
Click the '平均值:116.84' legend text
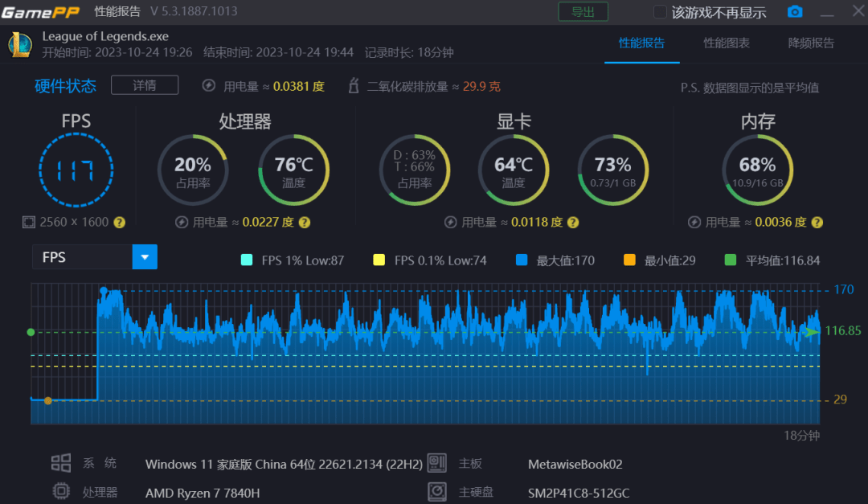click(x=783, y=260)
